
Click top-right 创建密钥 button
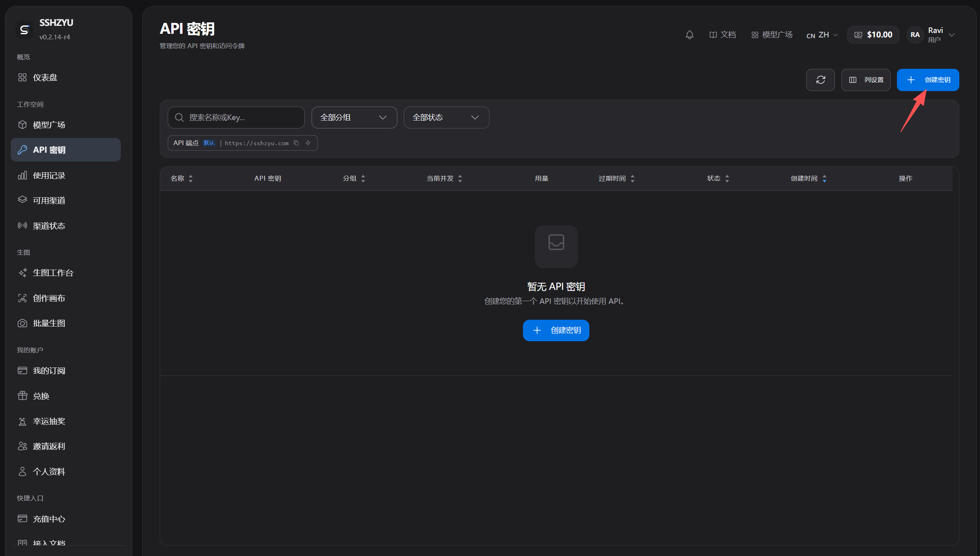(928, 80)
